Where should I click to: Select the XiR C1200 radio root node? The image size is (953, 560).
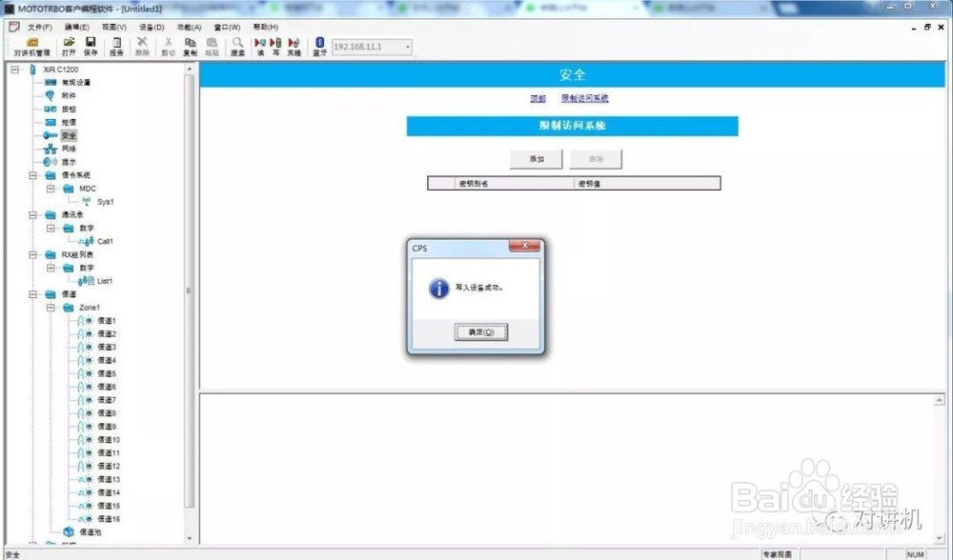tap(60, 70)
